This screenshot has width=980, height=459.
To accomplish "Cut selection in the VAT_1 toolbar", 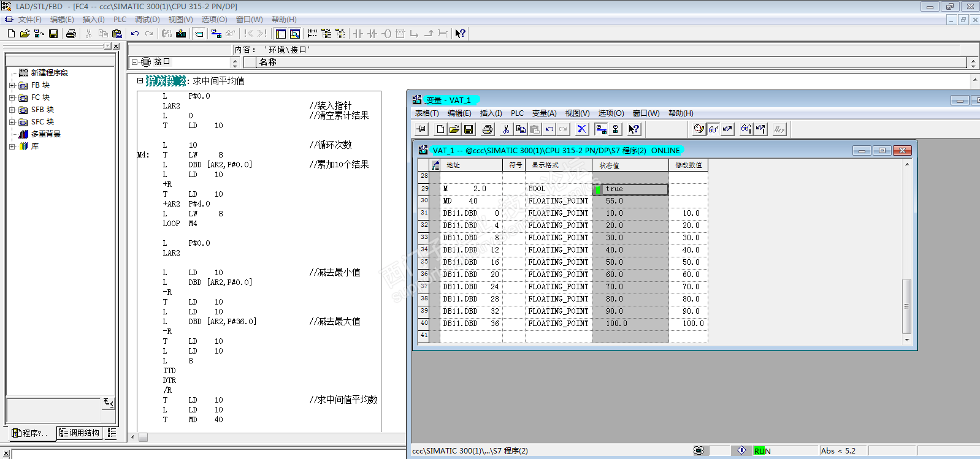I will pos(506,129).
